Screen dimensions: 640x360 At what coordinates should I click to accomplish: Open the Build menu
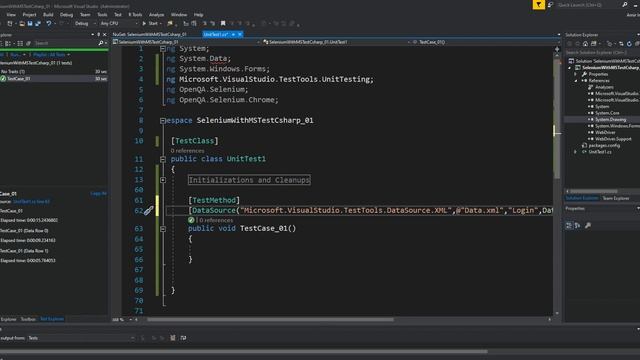(x=48, y=15)
